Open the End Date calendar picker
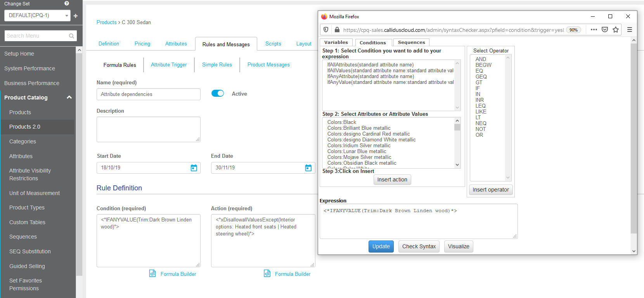The width and height of the screenshot is (644, 298). (x=308, y=168)
